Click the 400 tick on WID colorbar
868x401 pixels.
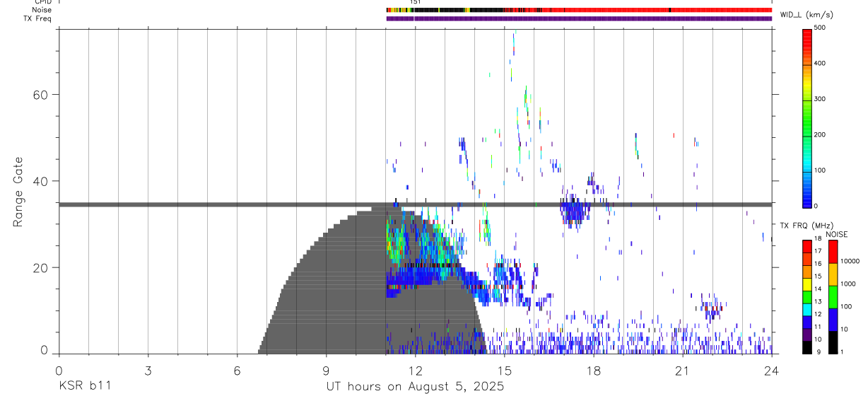click(x=820, y=64)
